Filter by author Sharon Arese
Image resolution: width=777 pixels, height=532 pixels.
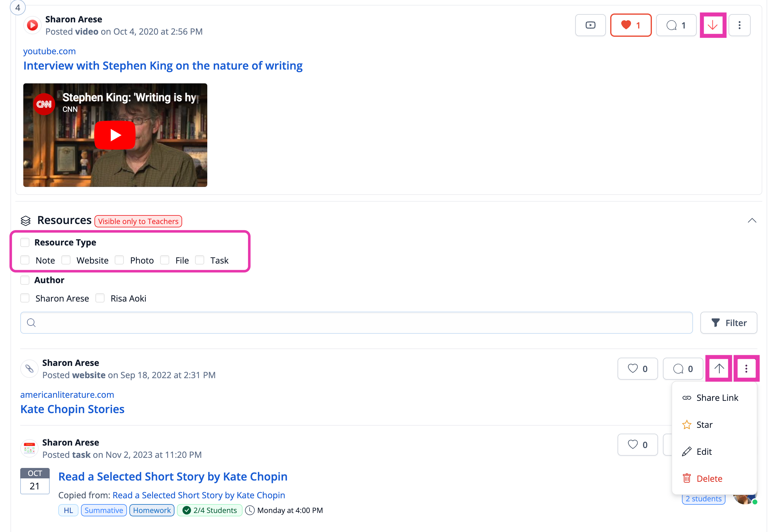coord(25,298)
